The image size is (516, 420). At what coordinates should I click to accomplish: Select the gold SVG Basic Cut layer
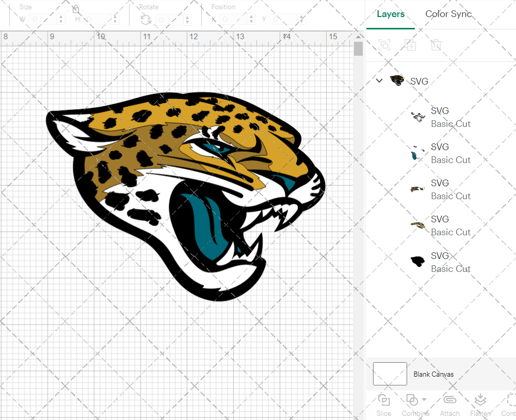[x=441, y=226]
